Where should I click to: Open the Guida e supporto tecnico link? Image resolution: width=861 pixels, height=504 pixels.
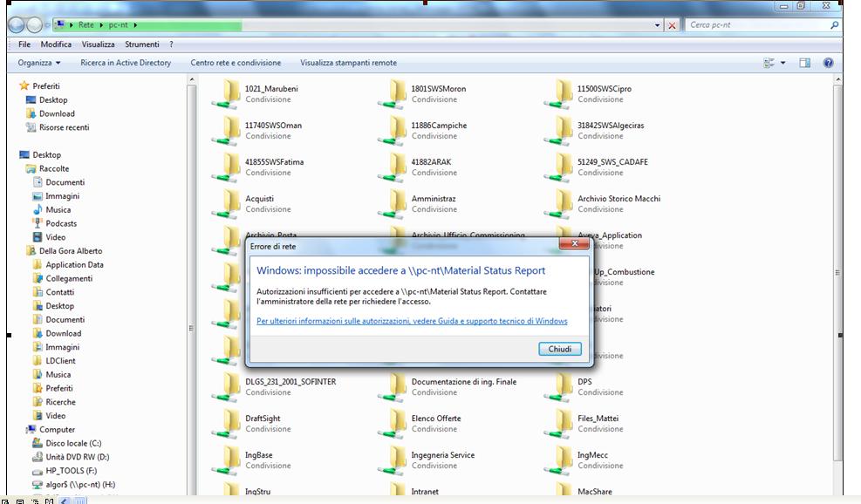tap(412, 321)
